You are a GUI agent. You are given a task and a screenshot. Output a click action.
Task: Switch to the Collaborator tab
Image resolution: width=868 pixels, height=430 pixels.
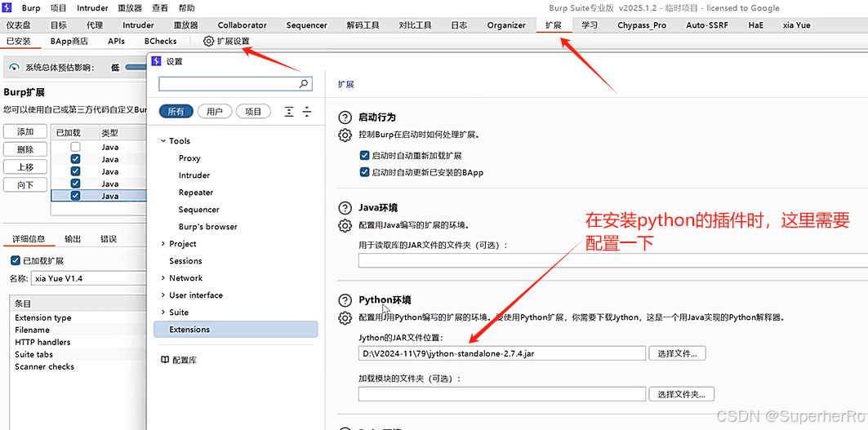click(242, 25)
